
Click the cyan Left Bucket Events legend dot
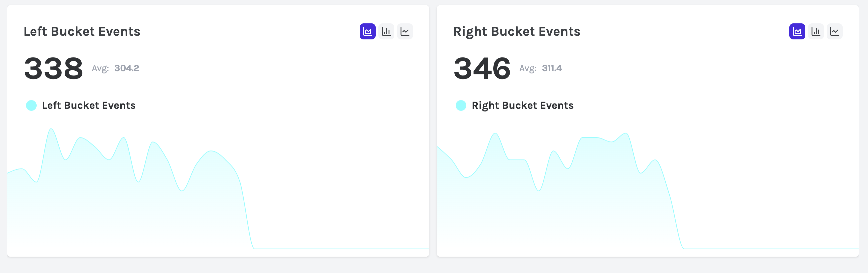[x=31, y=105]
